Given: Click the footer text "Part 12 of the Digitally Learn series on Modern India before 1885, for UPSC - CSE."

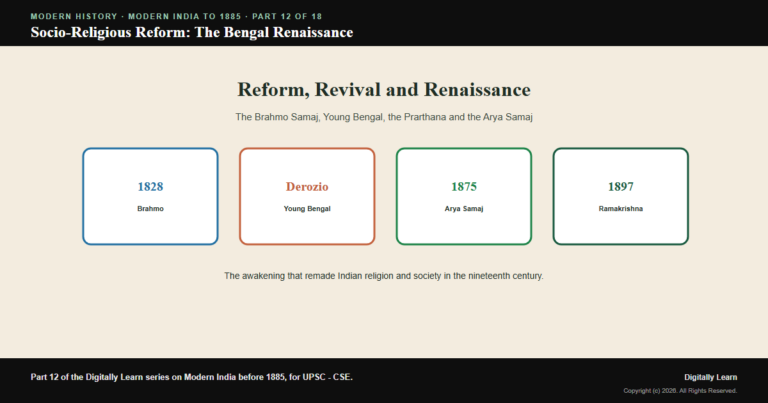Looking at the screenshot, I should 192,377.
